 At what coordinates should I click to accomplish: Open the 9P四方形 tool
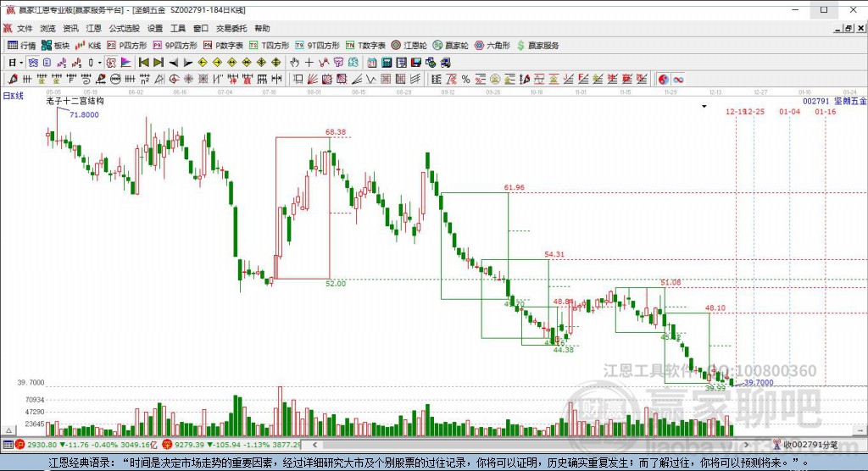[x=175, y=46]
